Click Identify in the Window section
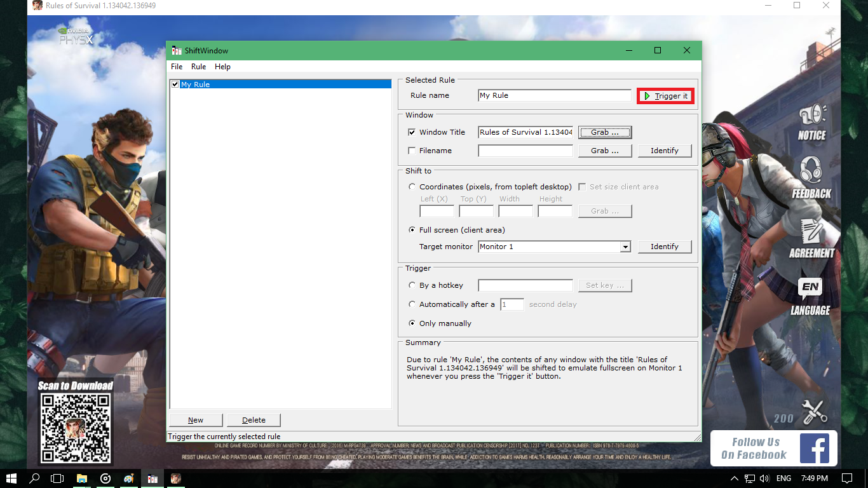The width and height of the screenshot is (868, 488). [x=665, y=151]
